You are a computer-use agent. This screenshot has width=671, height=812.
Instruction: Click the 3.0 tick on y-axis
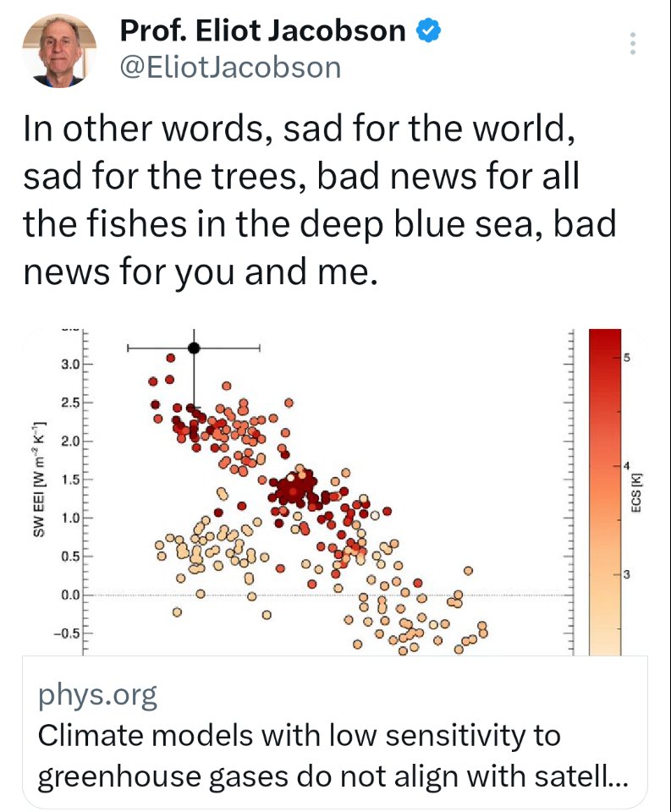point(69,365)
